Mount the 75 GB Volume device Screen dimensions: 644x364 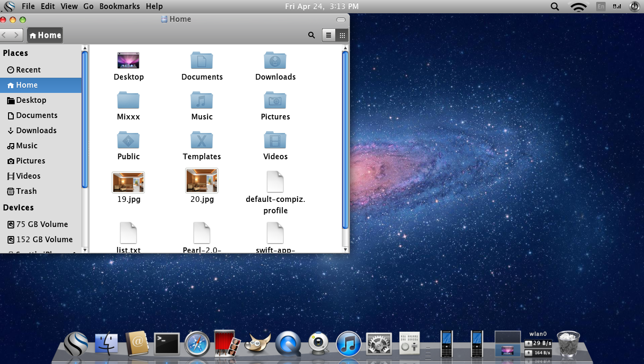point(41,224)
